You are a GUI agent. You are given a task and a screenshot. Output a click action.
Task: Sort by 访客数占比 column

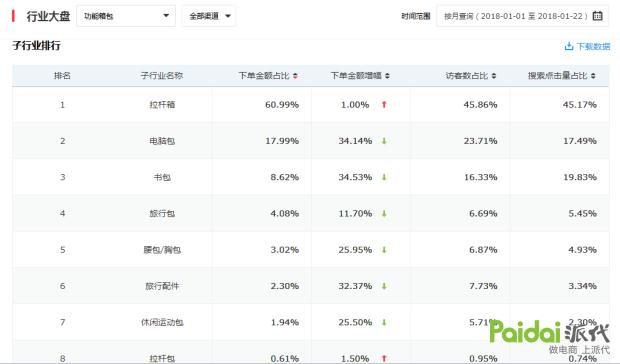click(x=471, y=75)
